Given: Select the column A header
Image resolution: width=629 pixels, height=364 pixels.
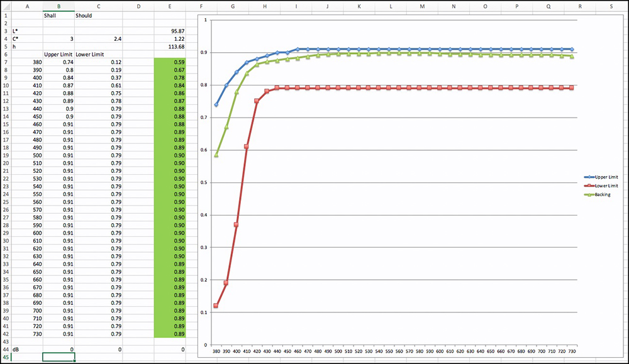Looking at the screenshot, I should coord(27,6).
